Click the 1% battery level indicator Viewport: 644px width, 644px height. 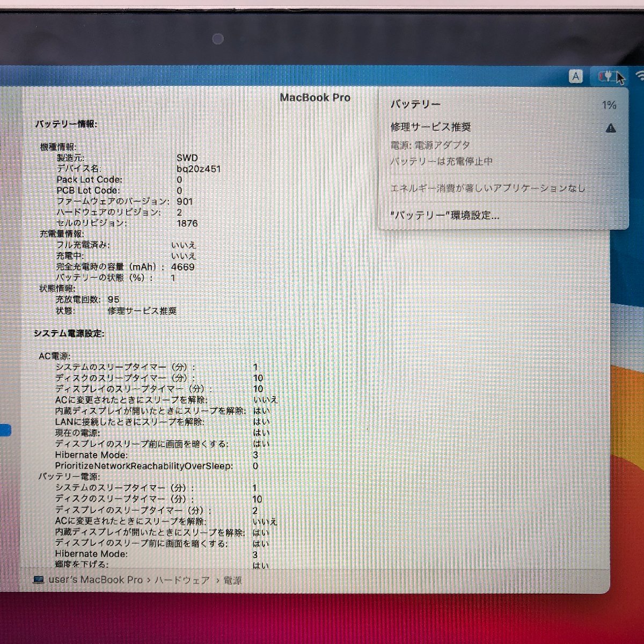click(609, 105)
